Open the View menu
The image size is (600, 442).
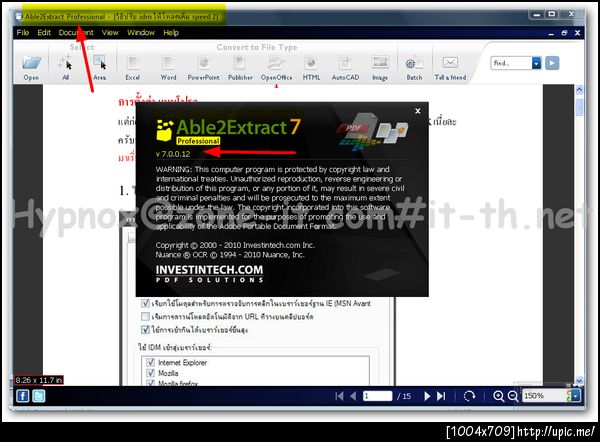[x=110, y=33]
